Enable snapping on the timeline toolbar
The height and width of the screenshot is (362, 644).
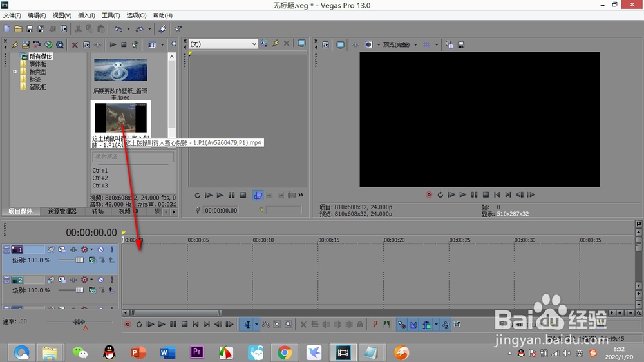pos(402,325)
